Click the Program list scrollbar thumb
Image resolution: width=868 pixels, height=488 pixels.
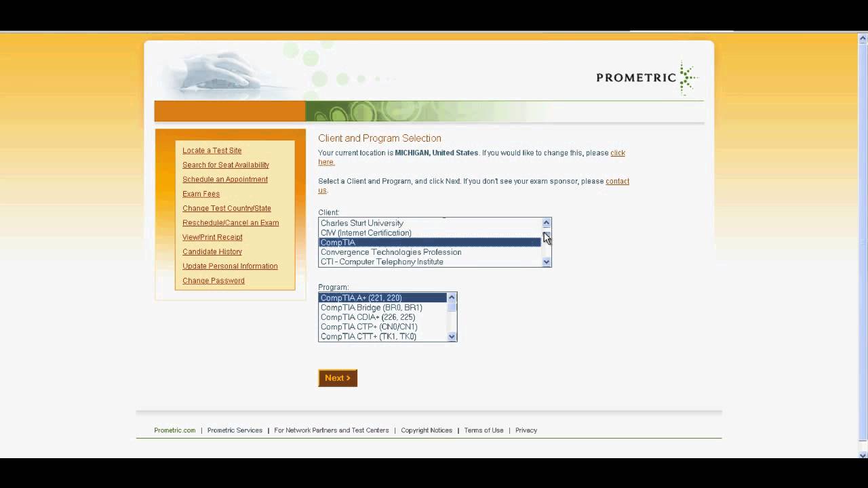[x=452, y=307]
